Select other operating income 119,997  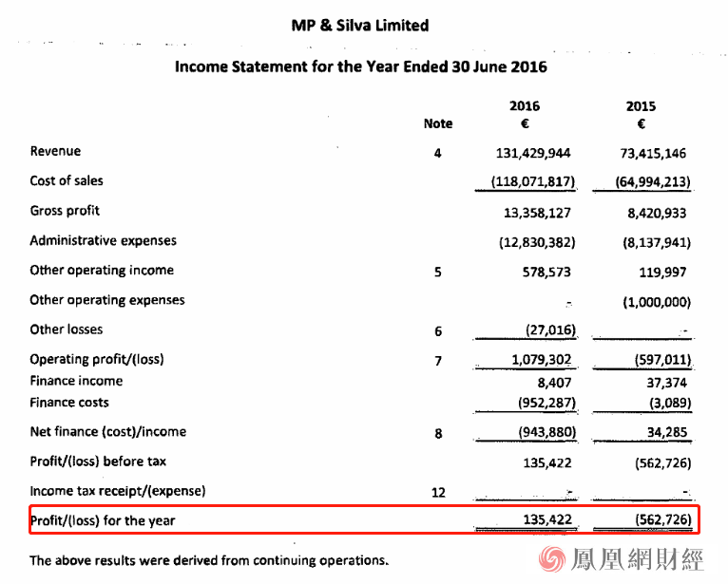662,273
